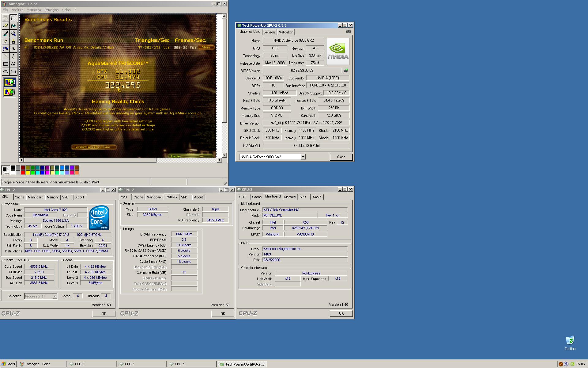
Task: Open the Cestino recycle bin on the desktop
Action: pos(570,343)
